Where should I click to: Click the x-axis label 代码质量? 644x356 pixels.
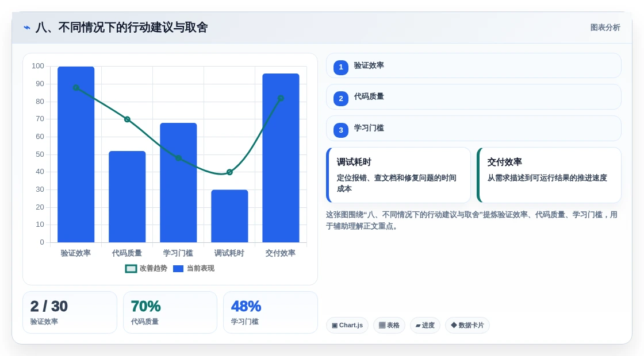[127, 253]
